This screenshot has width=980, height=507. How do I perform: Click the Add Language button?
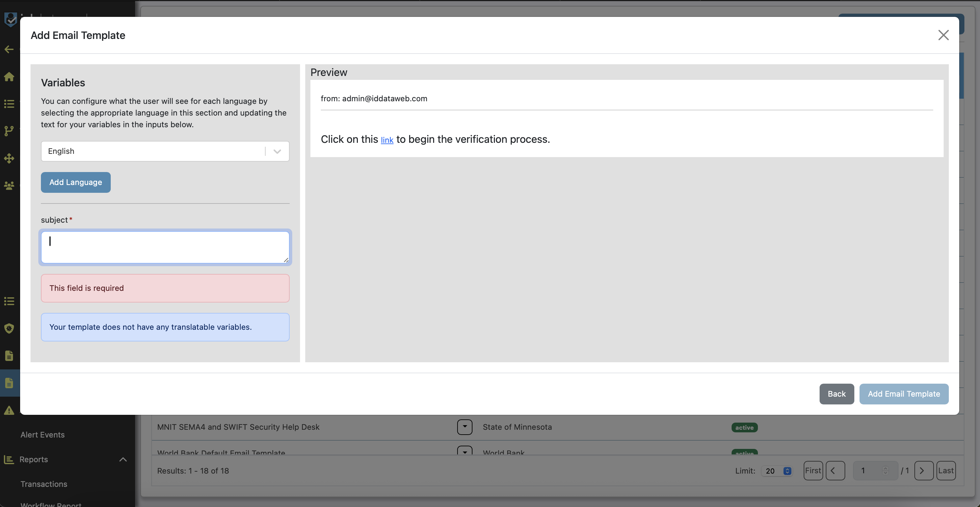tap(76, 182)
